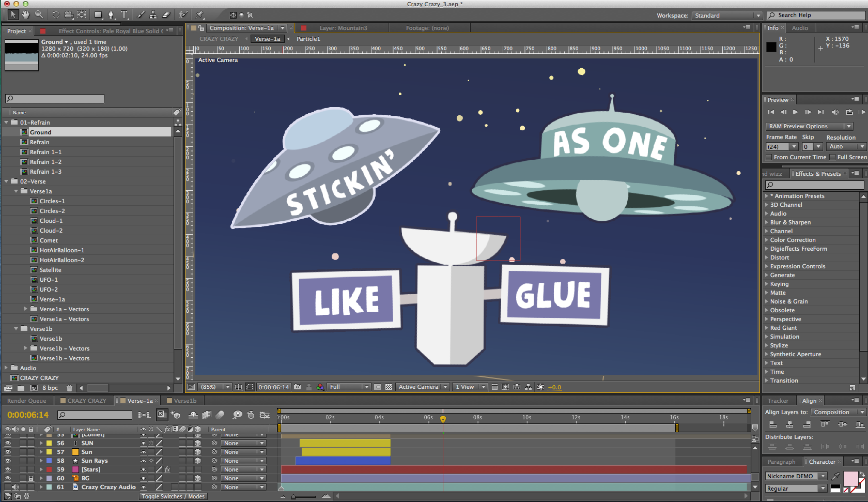The height and width of the screenshot is (502, 868).
Task: Hide the Sun Rays layer with its eye
Action: pyautogui.click(x=8, y=461)
